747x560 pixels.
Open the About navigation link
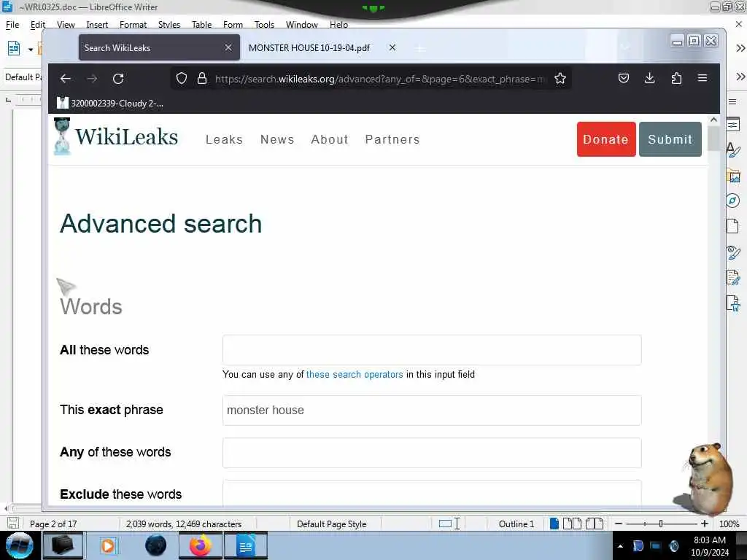pyautogui.click(x=330, y=139)
